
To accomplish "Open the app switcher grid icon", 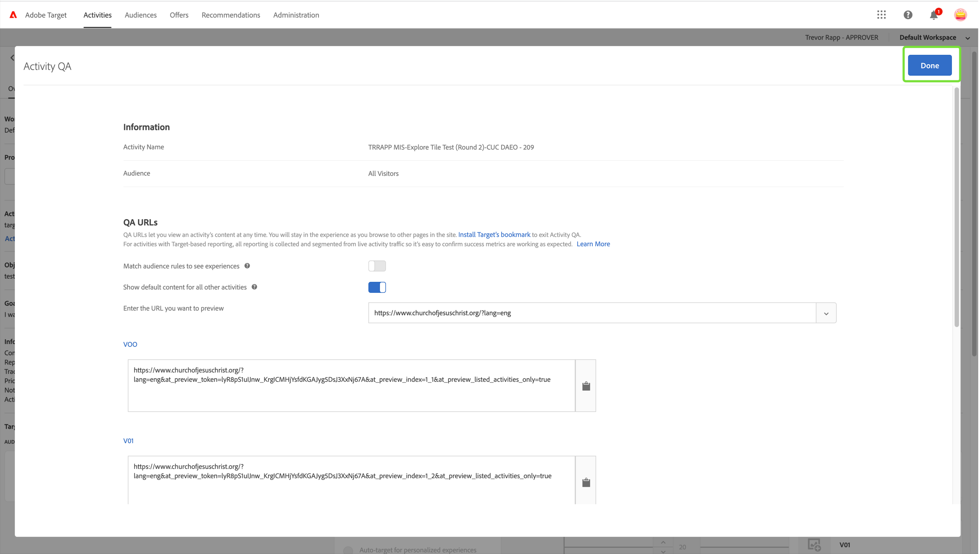I will point(882,15).
